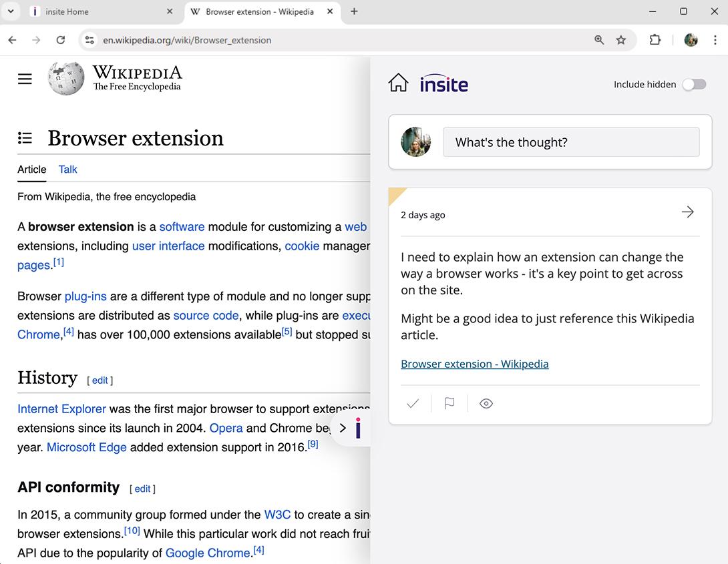The height and width of the screenshot is (564, 728).
Task: Flag the note with the flag icon
Action: point(449,404)
